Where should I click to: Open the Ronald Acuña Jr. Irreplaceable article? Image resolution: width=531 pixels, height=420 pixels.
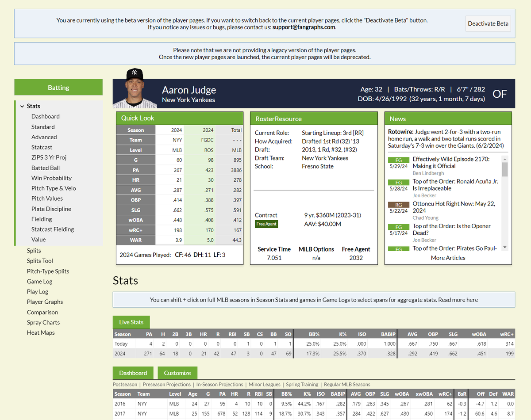pyautogui.click(x=455, y=185)
